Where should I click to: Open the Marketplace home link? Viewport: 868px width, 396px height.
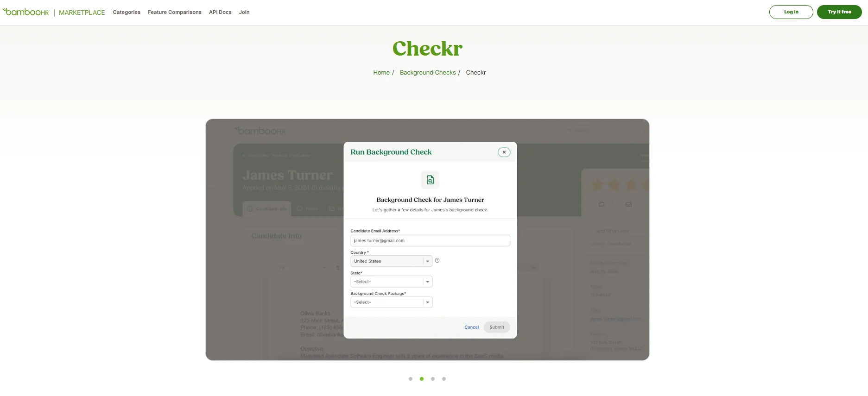(x=82, y=13)
